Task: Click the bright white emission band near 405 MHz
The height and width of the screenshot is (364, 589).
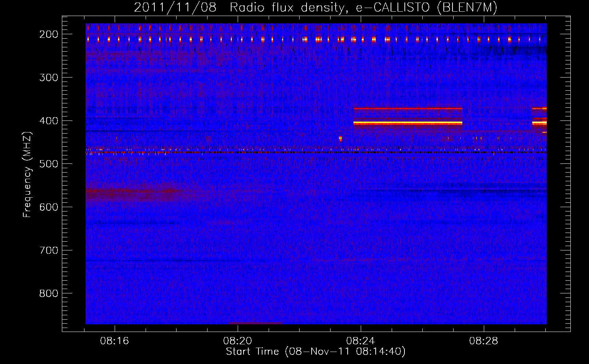Action: pos(408,123)
